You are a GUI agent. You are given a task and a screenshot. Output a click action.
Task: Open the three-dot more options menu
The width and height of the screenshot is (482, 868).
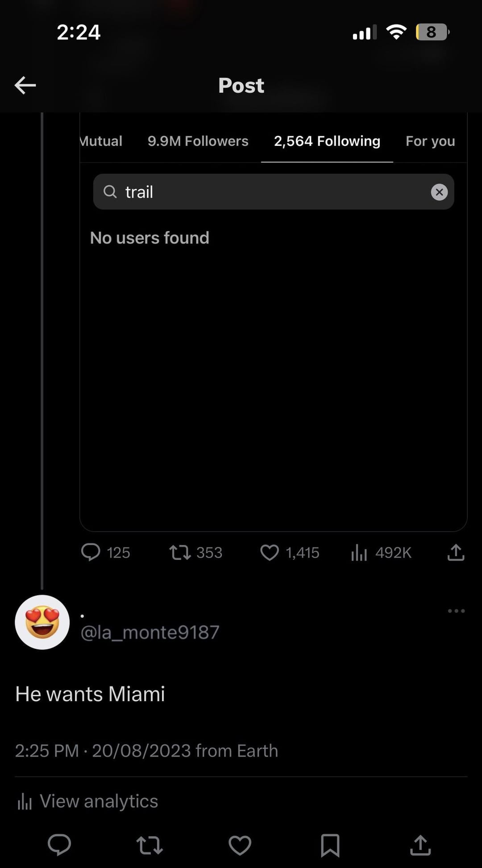pyautogui.click(x=456, y=611)
